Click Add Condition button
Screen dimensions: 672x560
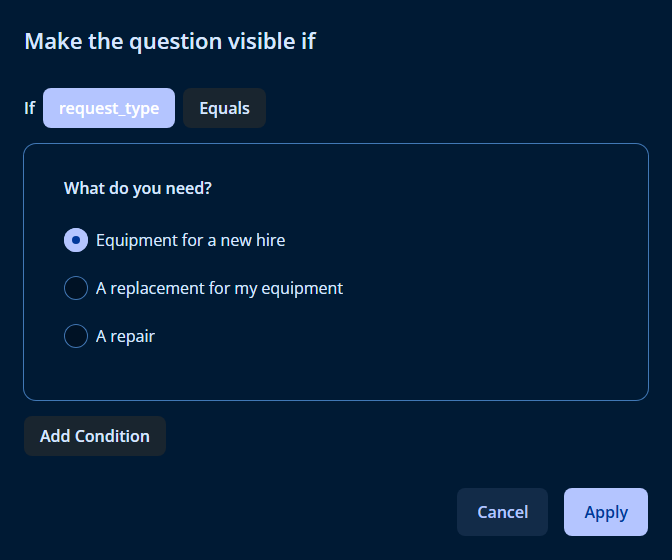click(95, 436)
